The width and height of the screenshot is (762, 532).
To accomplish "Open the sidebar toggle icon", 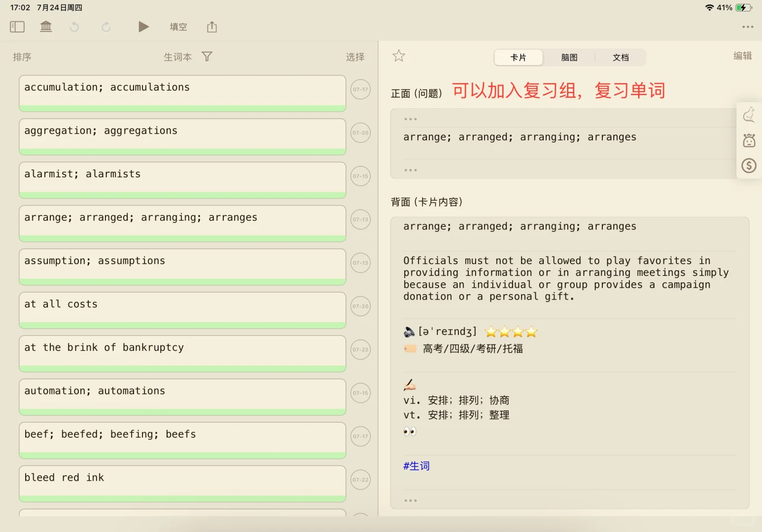I will coord(17,27).
